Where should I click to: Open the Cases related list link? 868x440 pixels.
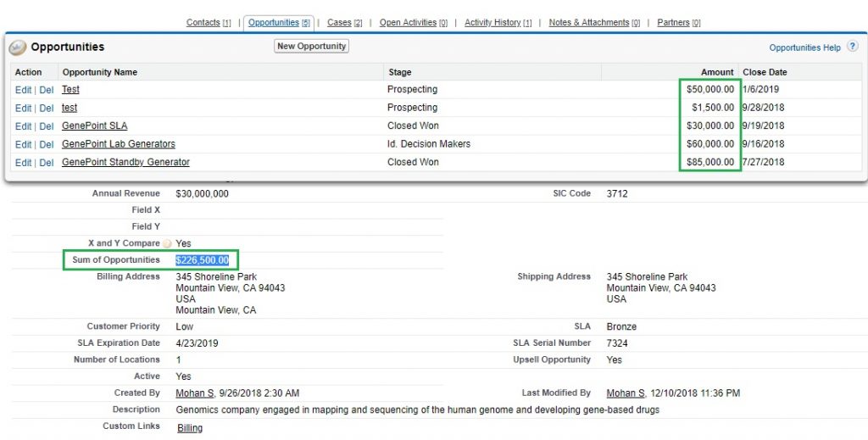point(344,23)
